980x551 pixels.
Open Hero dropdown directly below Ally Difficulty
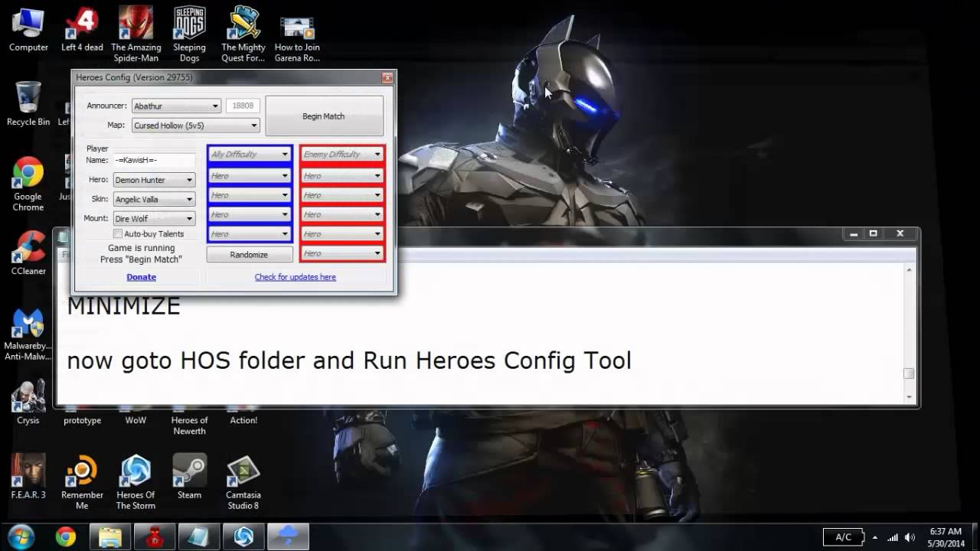(x=250, y=176)
